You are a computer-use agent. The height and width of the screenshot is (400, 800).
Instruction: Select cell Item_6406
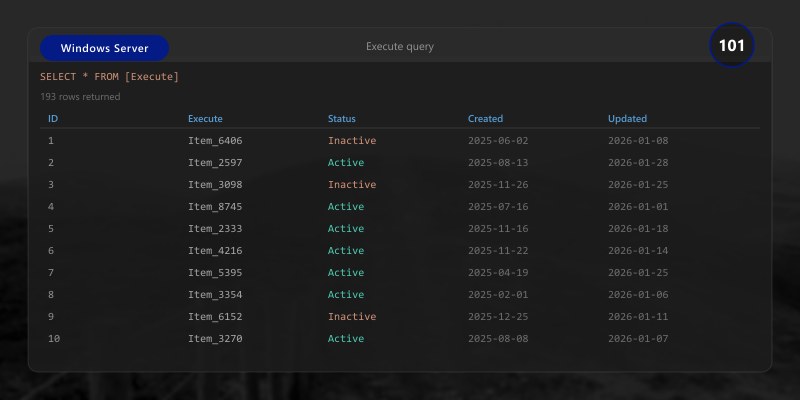[215, 140]
